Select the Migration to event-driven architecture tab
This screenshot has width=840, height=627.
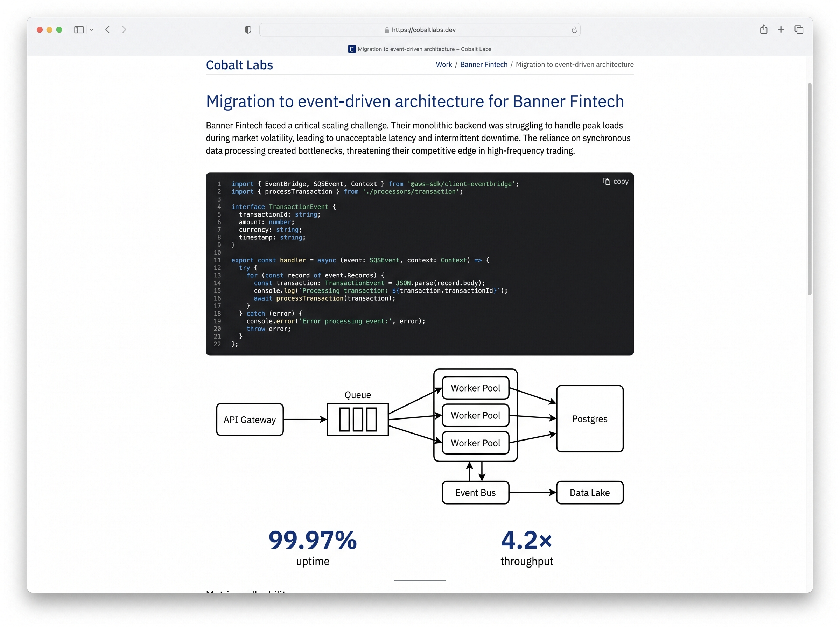pyautogui.click(x=419, y=49)
